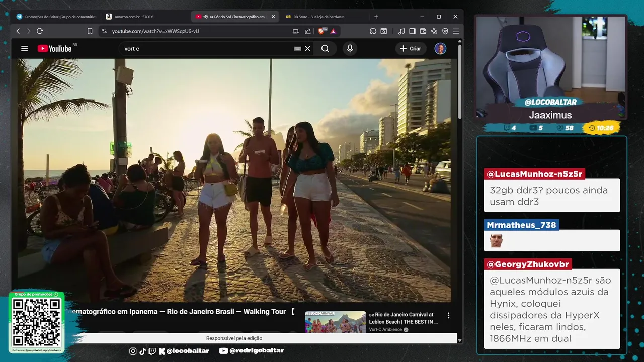Open the Leblon Carnival video thumbnail

point(335,322)
